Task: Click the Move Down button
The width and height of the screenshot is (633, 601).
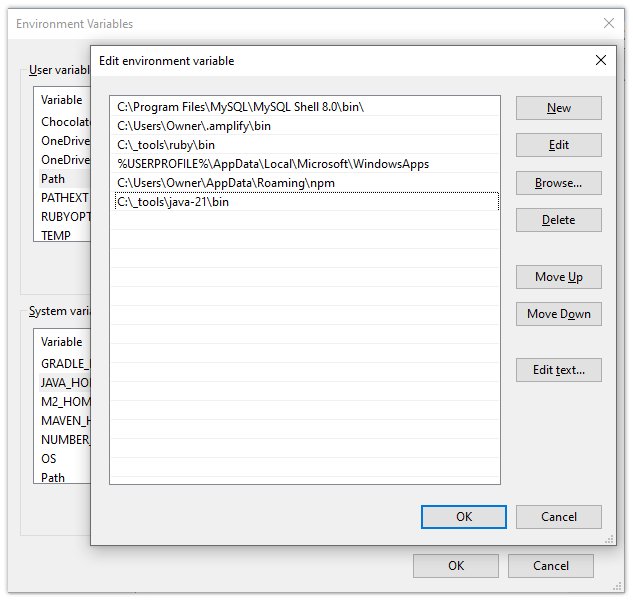Action: tap(559, 314)
